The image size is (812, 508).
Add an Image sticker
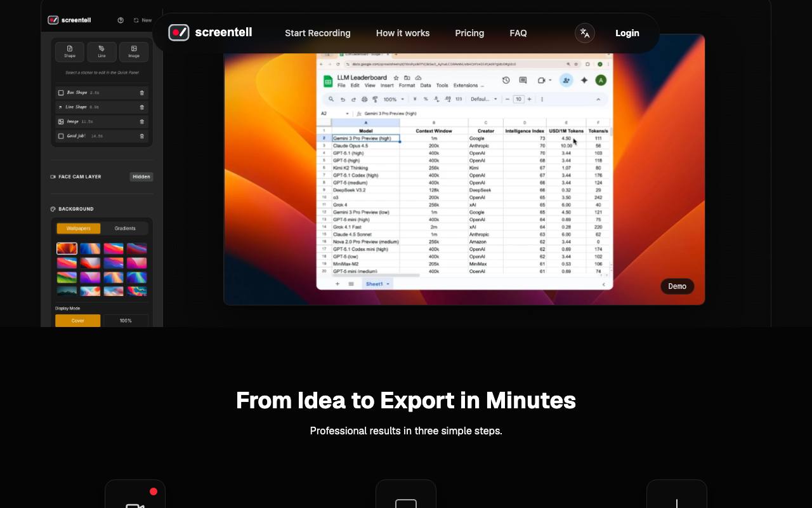(x=134, y=51)
